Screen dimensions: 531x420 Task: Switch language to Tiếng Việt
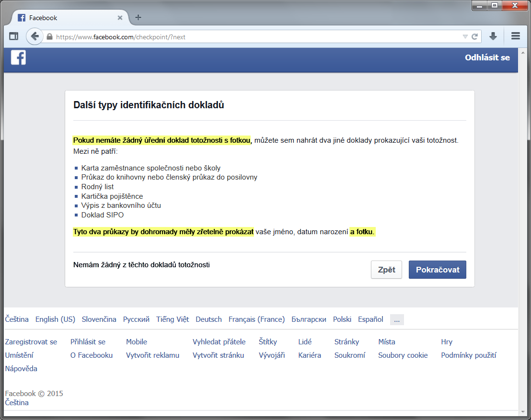pyautogui.click(x=173, y=319)
